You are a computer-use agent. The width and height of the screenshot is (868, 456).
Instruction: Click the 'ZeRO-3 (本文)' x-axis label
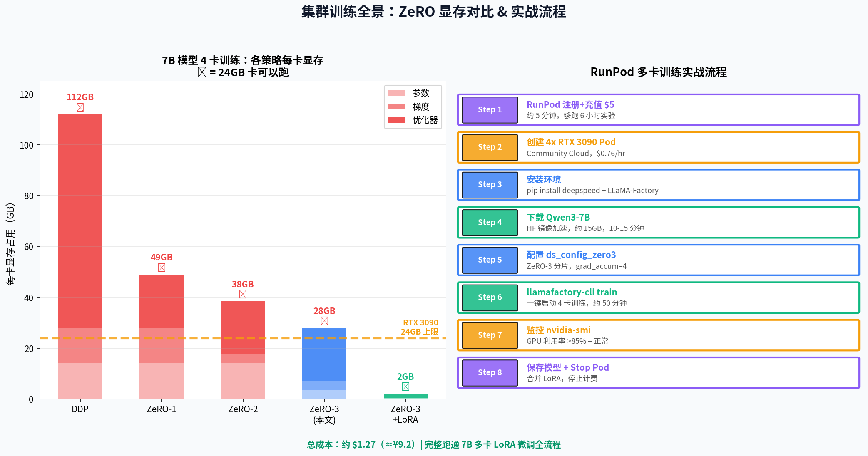tap(324, 414)
